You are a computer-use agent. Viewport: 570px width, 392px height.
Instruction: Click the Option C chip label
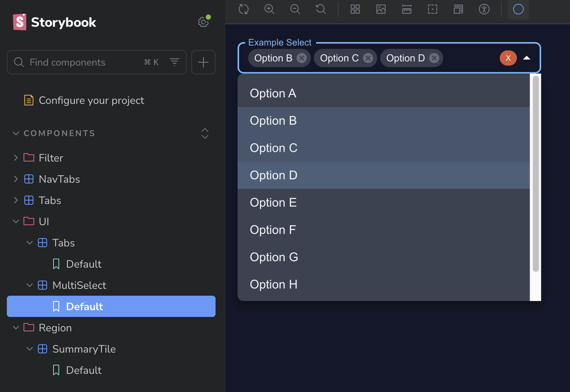click(x=339, y=58)
